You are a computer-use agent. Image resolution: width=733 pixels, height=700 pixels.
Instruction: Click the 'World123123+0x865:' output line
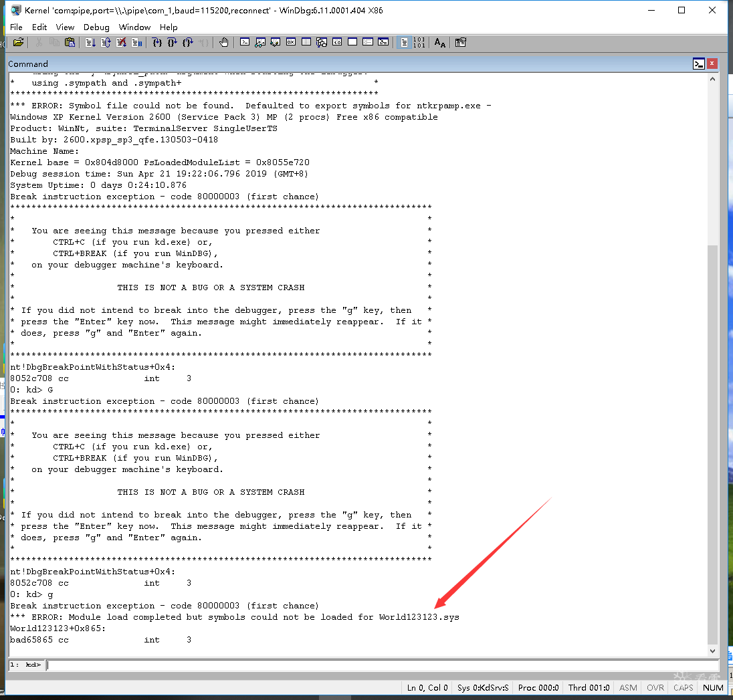[58, 628]
